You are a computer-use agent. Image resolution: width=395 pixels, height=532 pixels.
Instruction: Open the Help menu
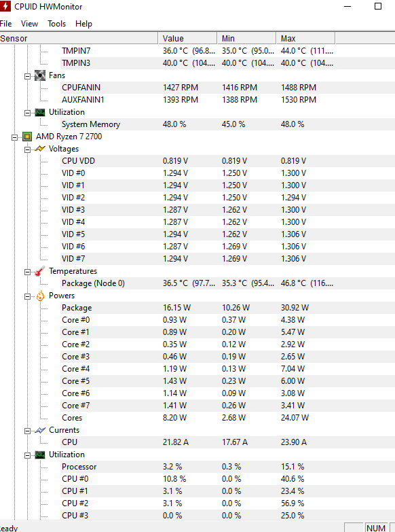pyautogui.click(x=83, y=24)
